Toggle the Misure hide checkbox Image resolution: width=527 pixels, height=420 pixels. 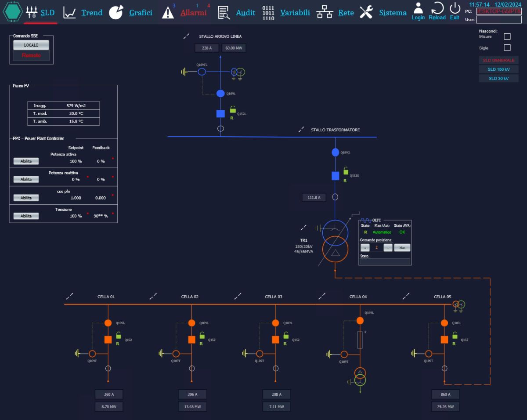(507, 36)
